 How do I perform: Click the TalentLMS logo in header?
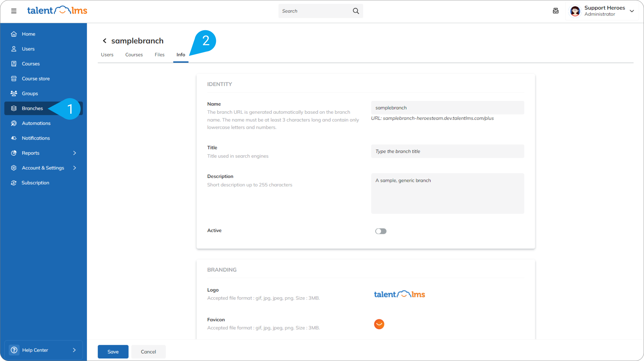(x=57, y=10)
